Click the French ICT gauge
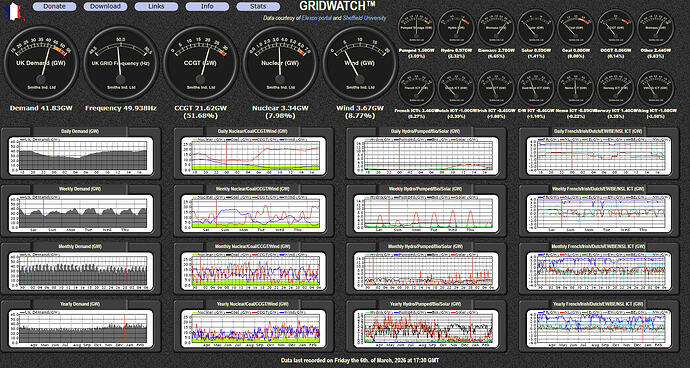 [416, 88]
